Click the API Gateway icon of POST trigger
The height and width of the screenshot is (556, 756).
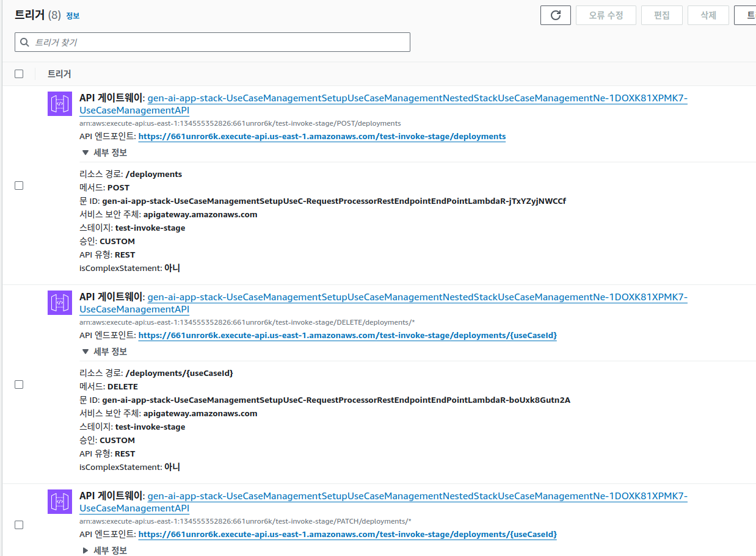tap(60, 104)
